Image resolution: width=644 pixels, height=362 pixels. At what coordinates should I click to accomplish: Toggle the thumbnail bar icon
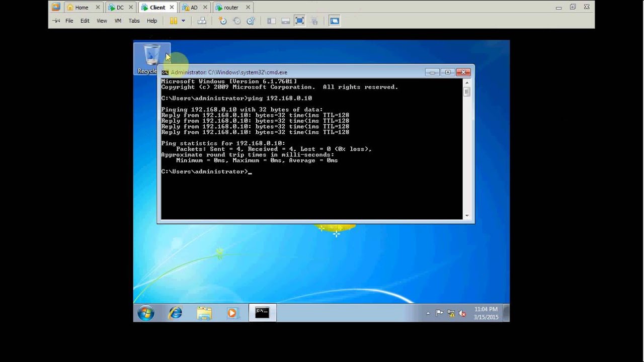pos(286,21)
